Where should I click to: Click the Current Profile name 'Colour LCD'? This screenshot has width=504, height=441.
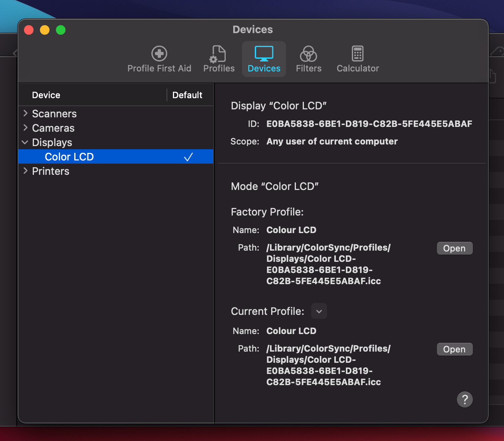pos(291,331)
